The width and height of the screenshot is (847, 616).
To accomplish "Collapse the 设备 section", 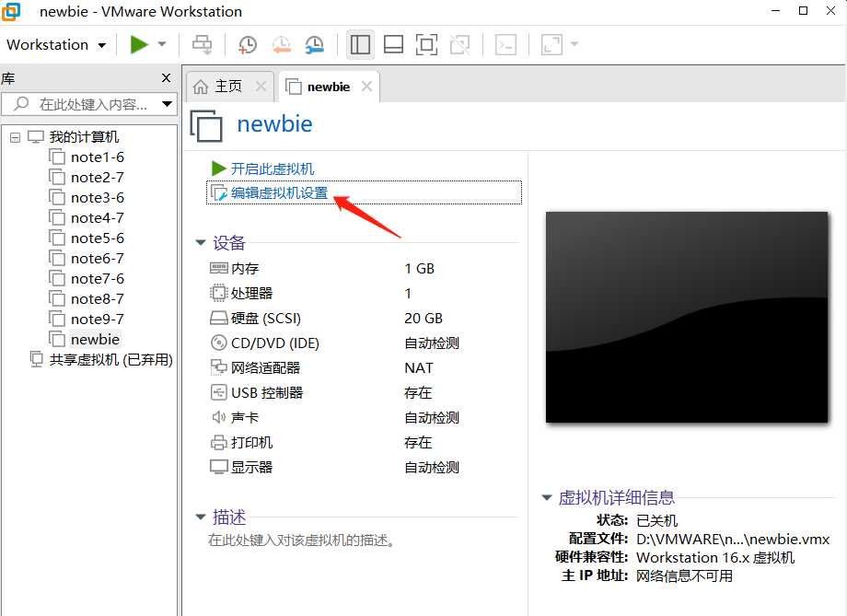I will tap(201, 242).
